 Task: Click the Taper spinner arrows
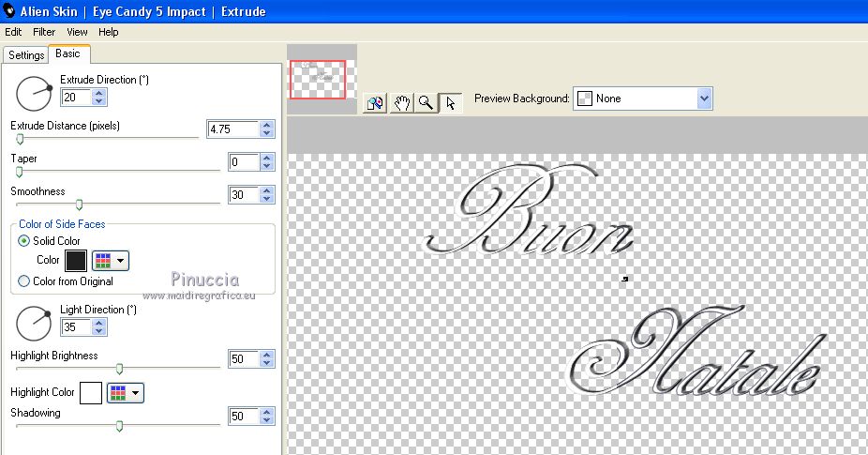tap(267, 161)
